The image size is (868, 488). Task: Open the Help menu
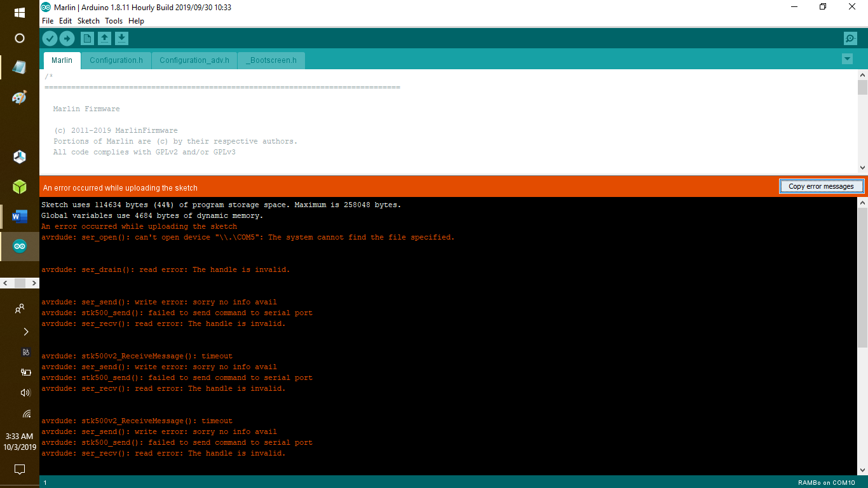136,21
